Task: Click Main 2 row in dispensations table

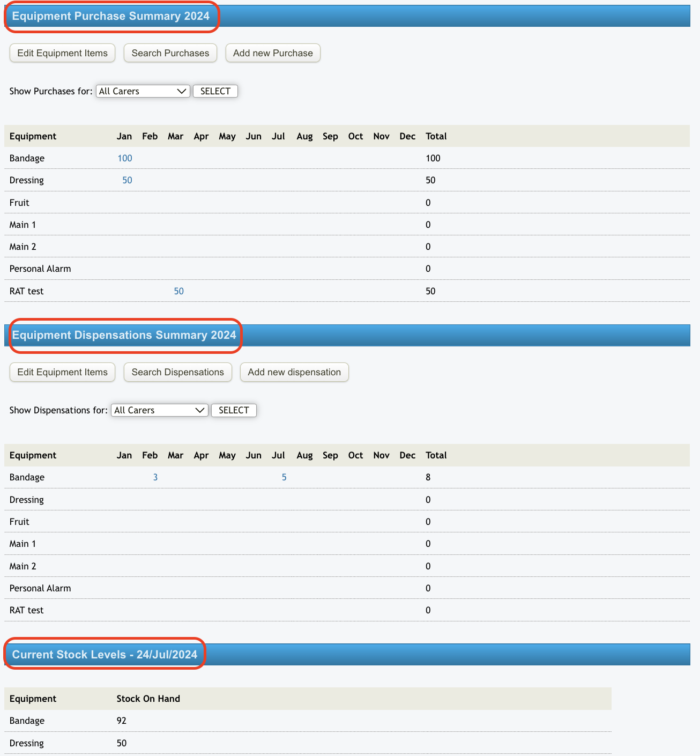Action: pos(347,566)
